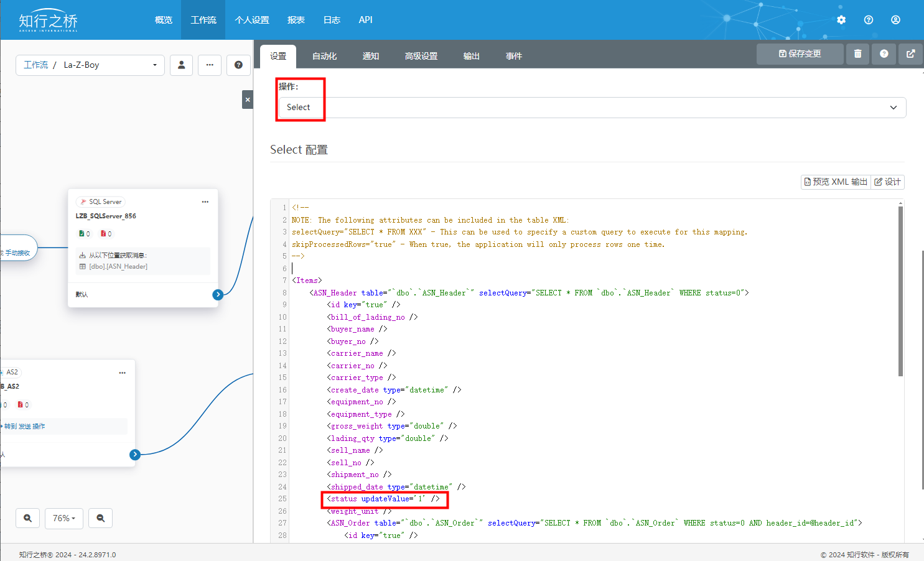Image resolution: width=924 pixels, height=561 pixels.
Task: Click the 设计 button
Action: (887, 182)
